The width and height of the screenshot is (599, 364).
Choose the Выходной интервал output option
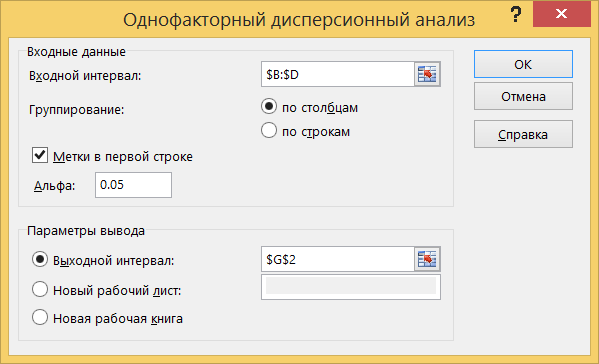pyautogui.click(x=40, y=259)
